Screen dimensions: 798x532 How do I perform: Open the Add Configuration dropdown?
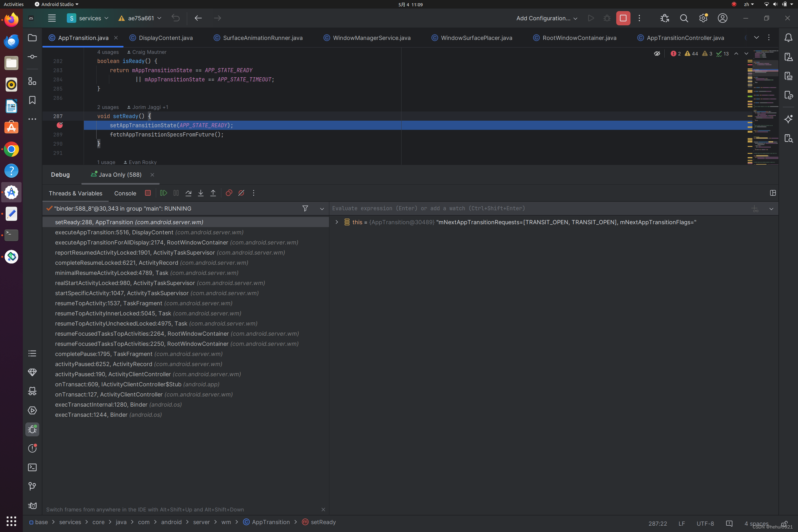pos(547,18)
